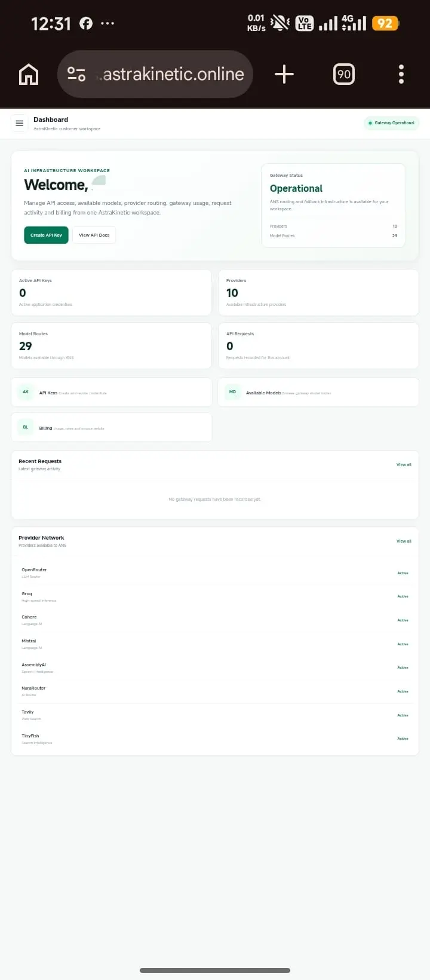Select the Providers 10 stat card
The height and width of the screenshot is (980, 430).
[318, 292]
